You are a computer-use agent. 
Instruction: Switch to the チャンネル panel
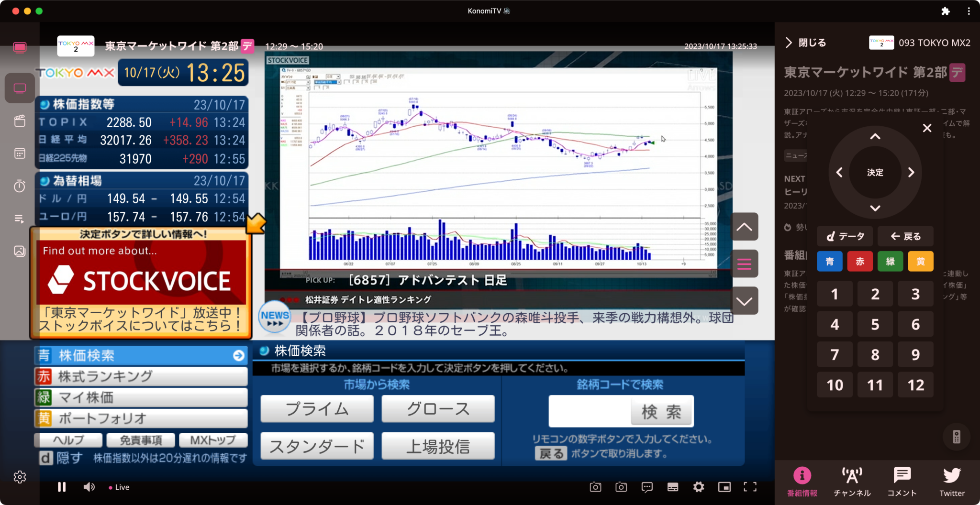click(852, 481)
